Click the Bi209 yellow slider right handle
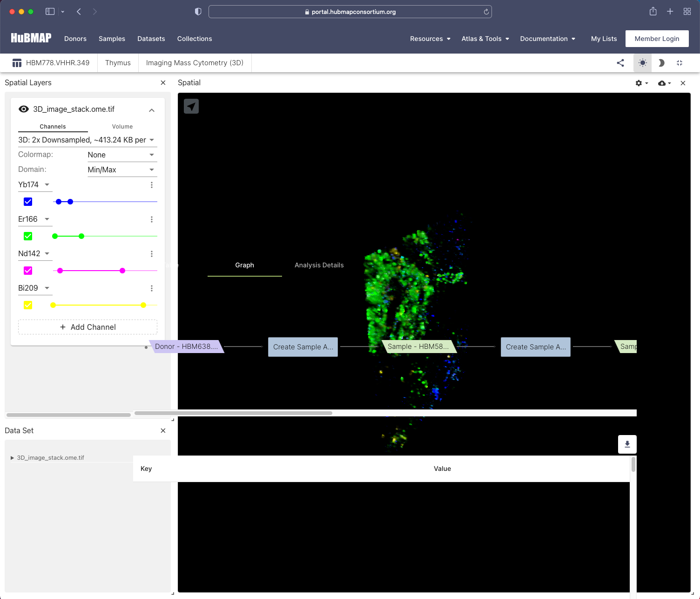 (143, 305)
